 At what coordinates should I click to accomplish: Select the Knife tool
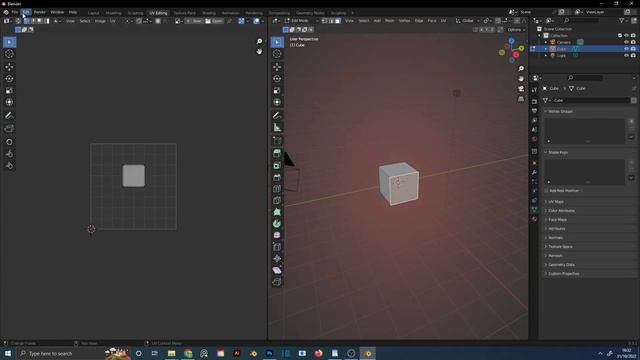click(x=277, y=200)
